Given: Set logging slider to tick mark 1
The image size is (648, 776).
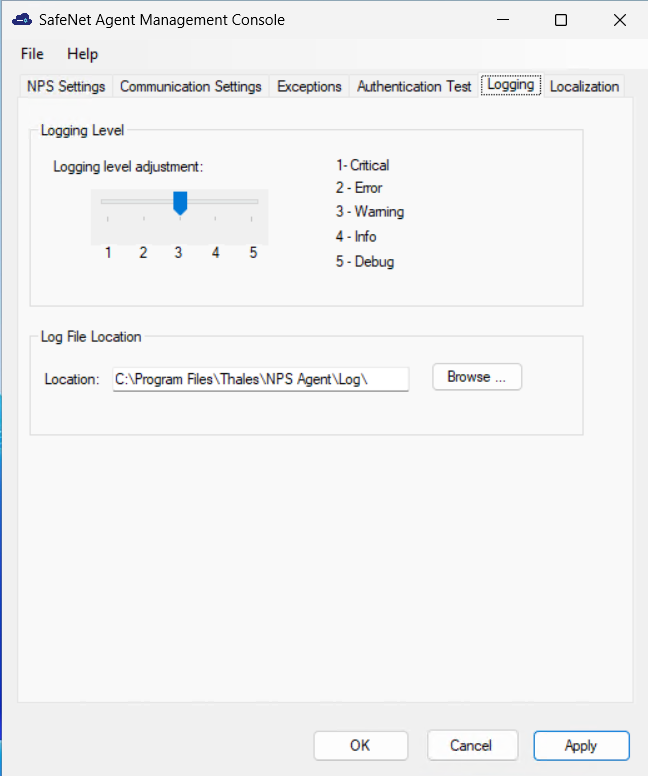Looking at the screenshot, I should click(107, 218).
